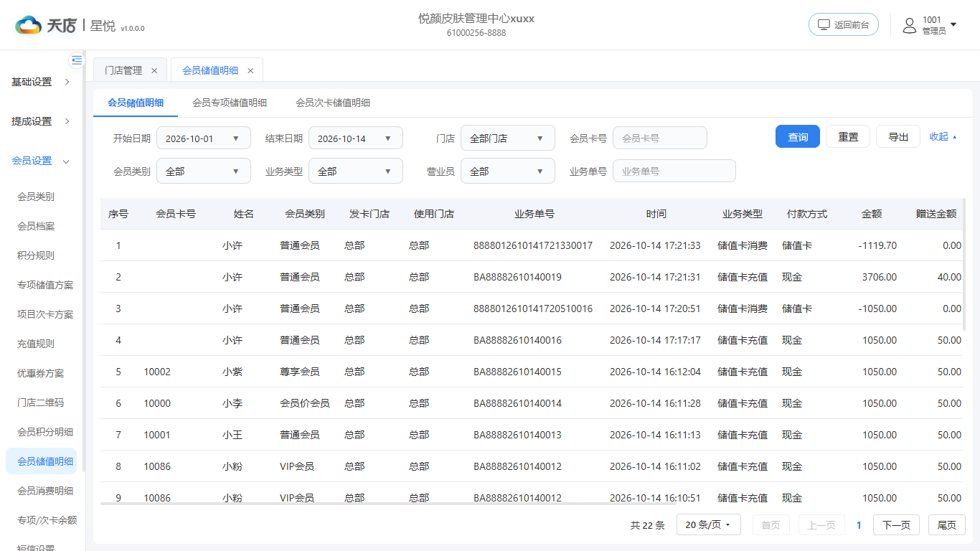Collapse filters with the 收起 link
Image resolution: width=980 pixels, height=551 pixels.
943,136
